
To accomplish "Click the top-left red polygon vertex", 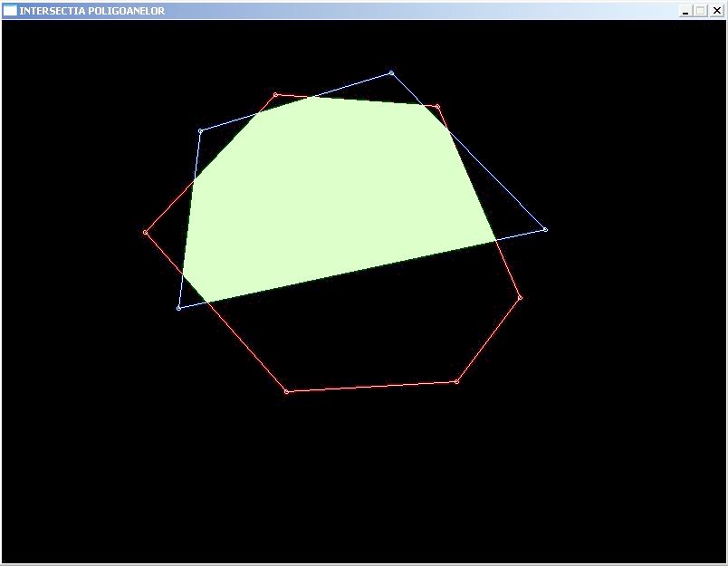I will pos(276,95).
